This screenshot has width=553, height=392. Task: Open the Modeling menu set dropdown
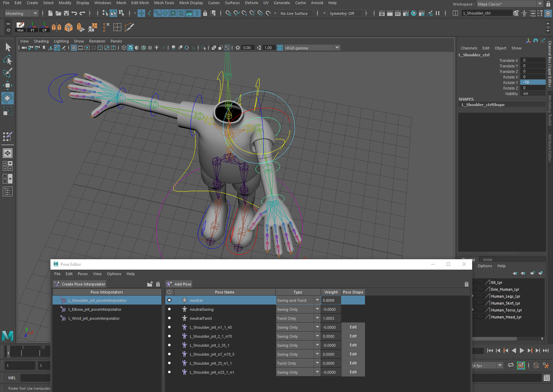35,13
